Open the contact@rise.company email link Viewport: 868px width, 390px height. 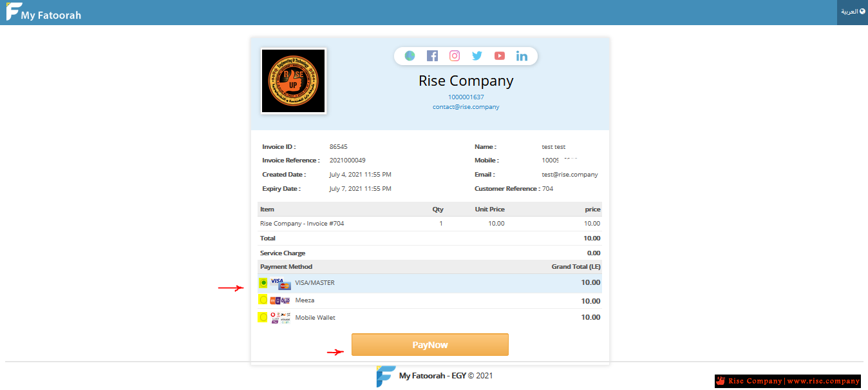(466, 107)
